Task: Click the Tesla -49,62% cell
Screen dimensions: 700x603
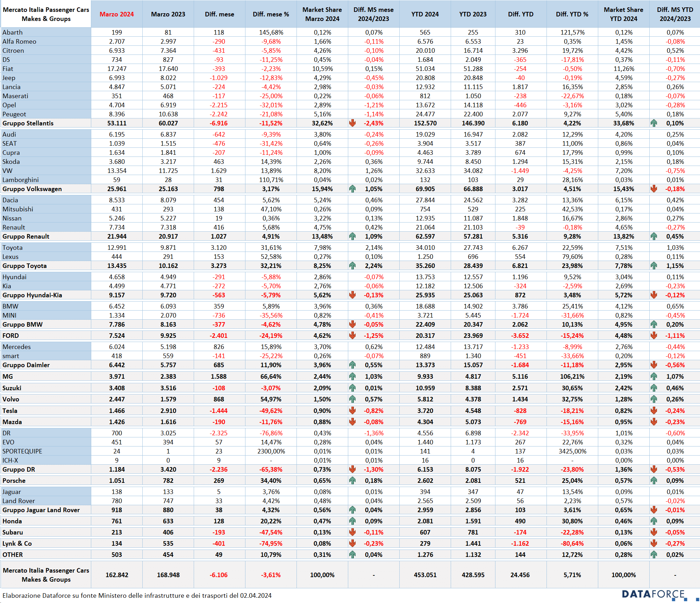Action: (271, 411)
